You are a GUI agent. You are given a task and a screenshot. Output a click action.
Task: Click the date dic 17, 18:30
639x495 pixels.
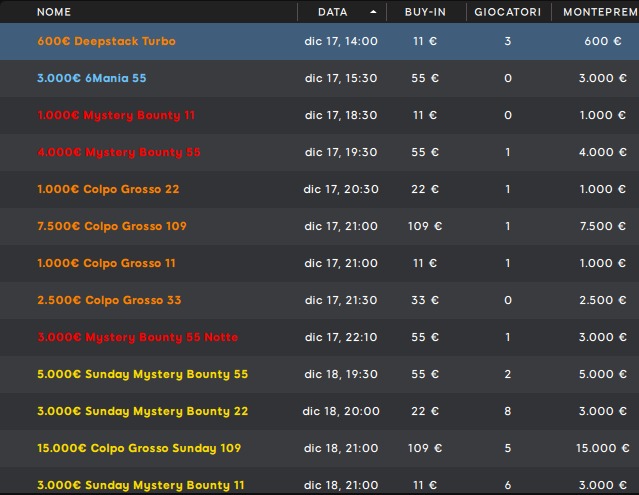click(x=341, y=115)
